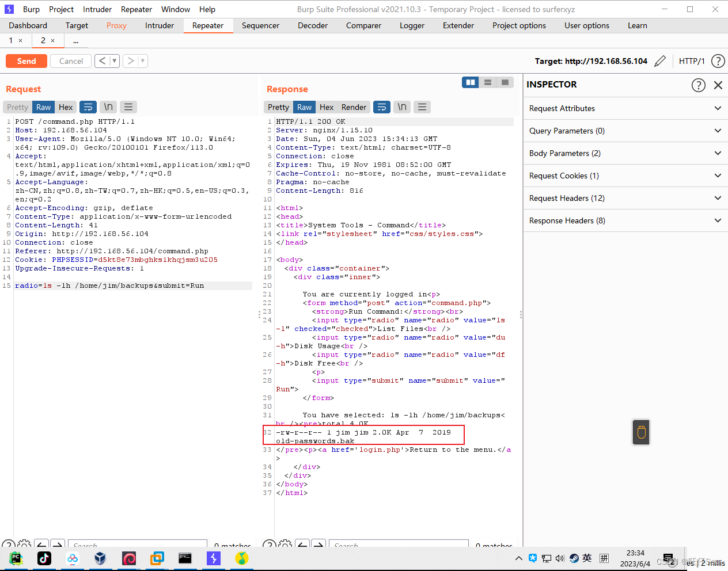Viewport: 728px width, 571px height.
Task: Switch protocol via the HTTP/1 label
Action: pyautogui.click(x=692, y=61)
